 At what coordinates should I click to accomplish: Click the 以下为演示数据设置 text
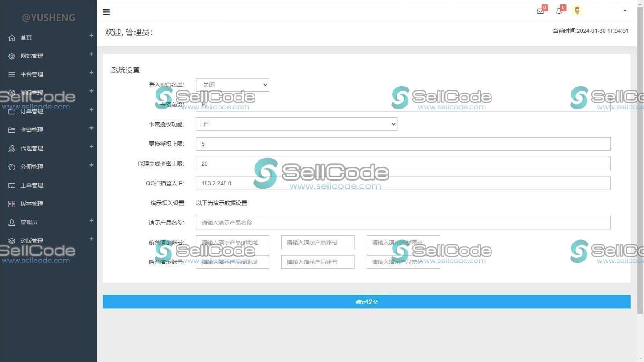point(222,203)
